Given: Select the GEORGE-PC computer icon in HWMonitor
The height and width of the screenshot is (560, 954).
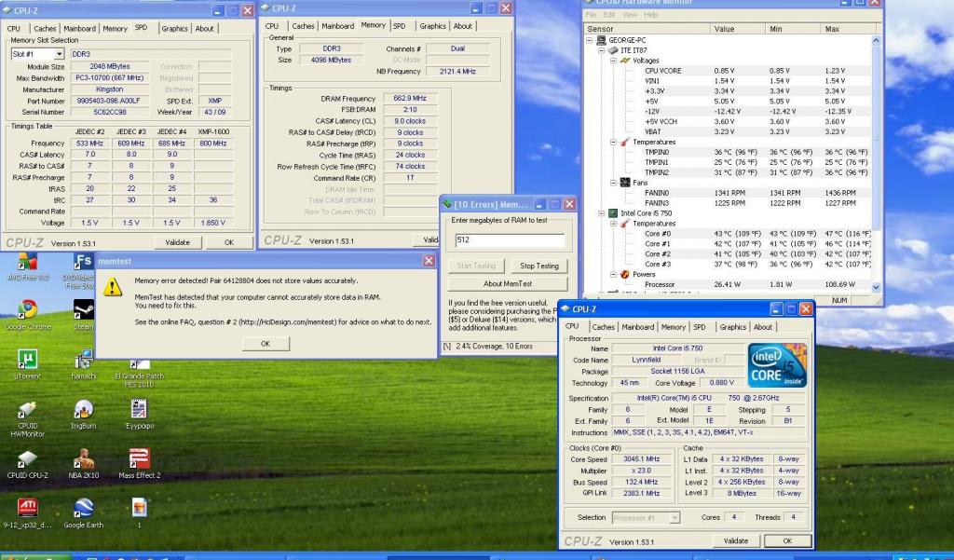Looking at the screenshot, I should (601, 40).
